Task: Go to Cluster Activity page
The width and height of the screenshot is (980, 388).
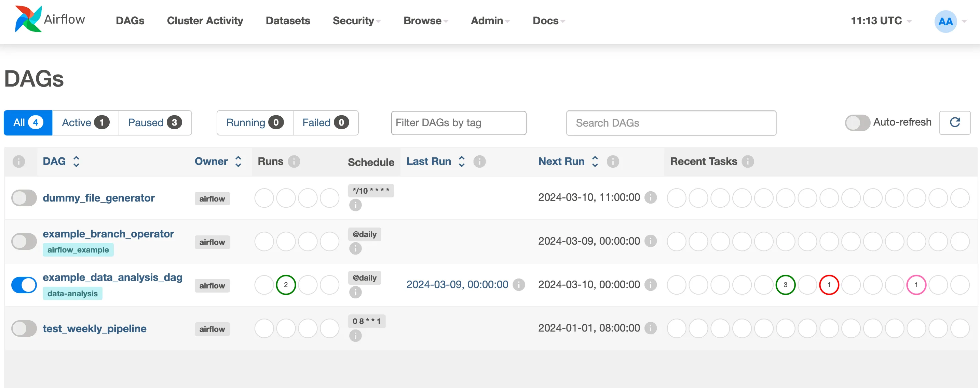Action: [205, 21]
